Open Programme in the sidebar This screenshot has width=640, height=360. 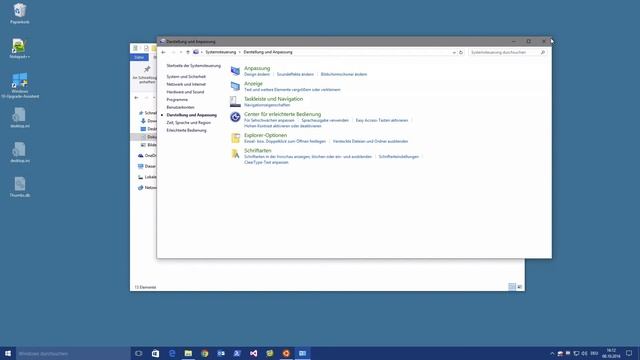coord(177,100)
